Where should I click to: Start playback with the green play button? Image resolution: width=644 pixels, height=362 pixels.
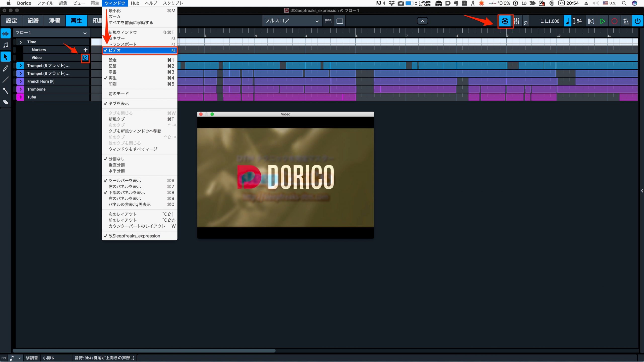click(602, 21)
